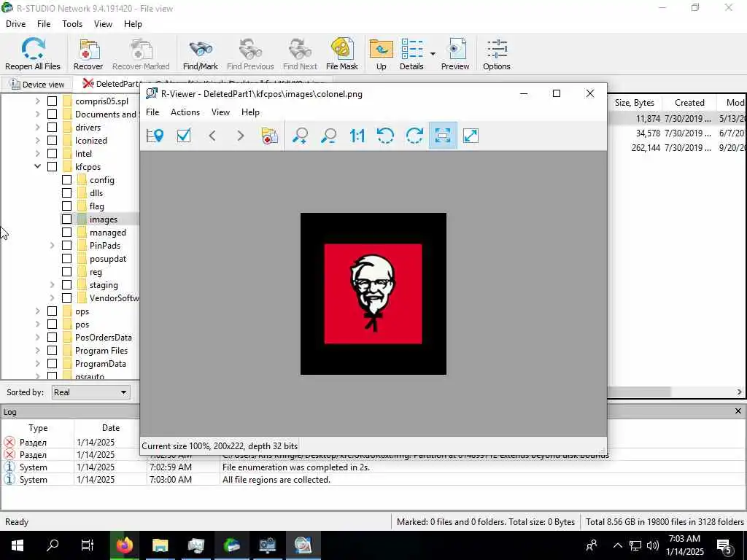Rotate image clockwise in R-Viewer
This screenshot has width=747, height=560.
coord(414,136)
